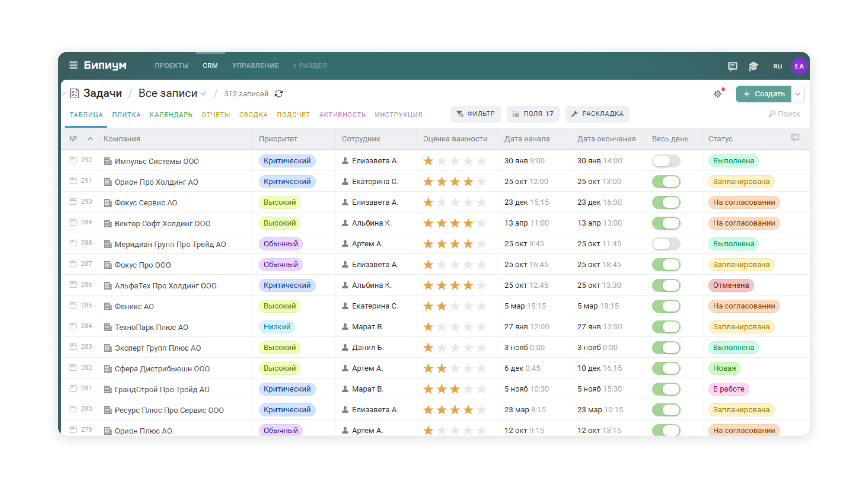Viewport: 868px width, 488px height.
Task: Open the RU language selector
Action: click(x=777, y=66)
